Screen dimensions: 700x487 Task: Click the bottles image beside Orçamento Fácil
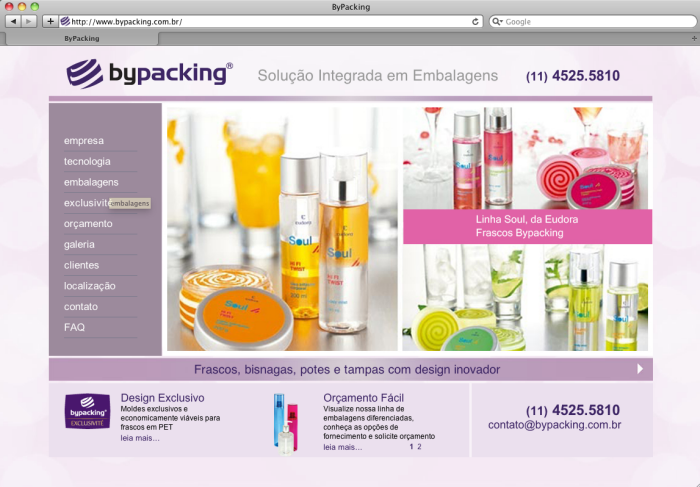286,424
